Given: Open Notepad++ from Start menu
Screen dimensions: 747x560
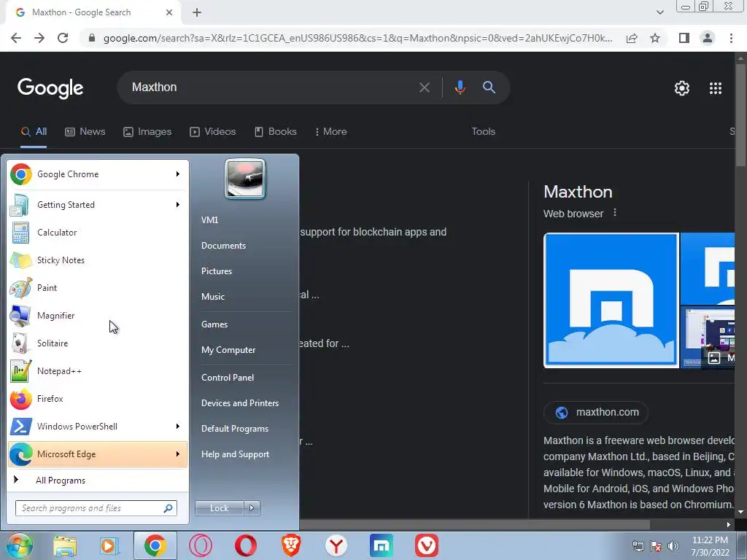Looking at the screenshot, I should (x=98, y=371).
